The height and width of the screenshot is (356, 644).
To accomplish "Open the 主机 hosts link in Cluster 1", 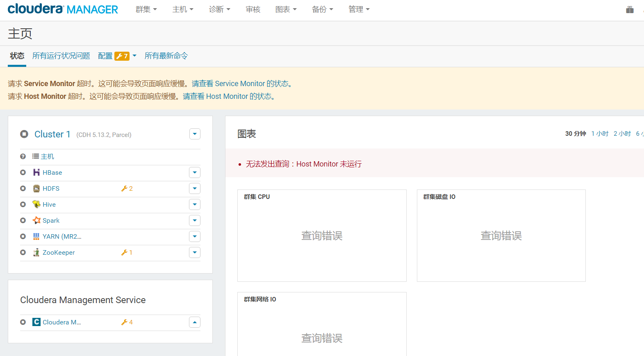I will coord(48,156).
